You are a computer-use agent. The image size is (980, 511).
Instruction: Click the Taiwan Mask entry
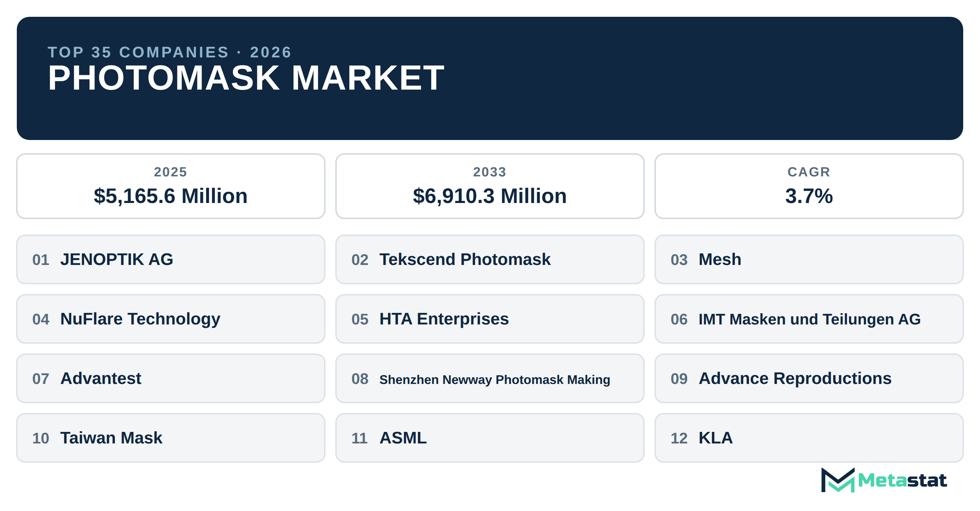(171, 438)
